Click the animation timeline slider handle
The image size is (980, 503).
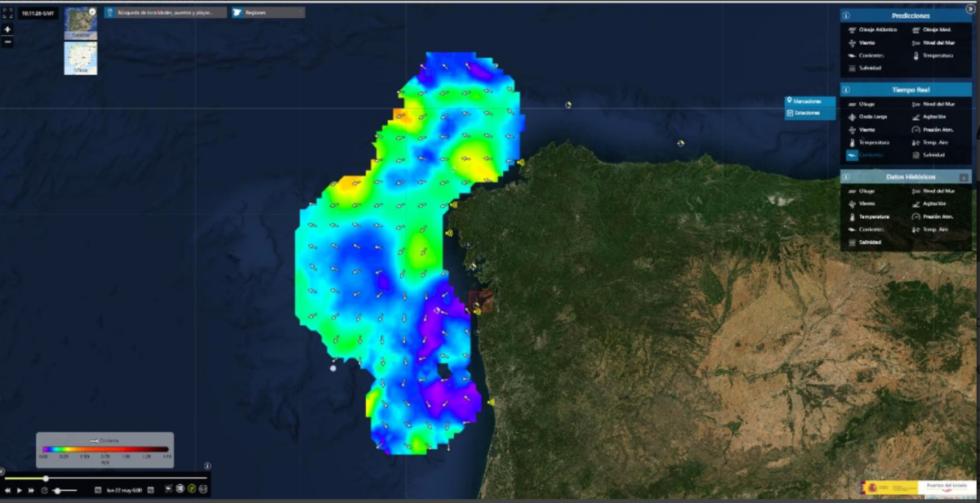pos(46,479)
